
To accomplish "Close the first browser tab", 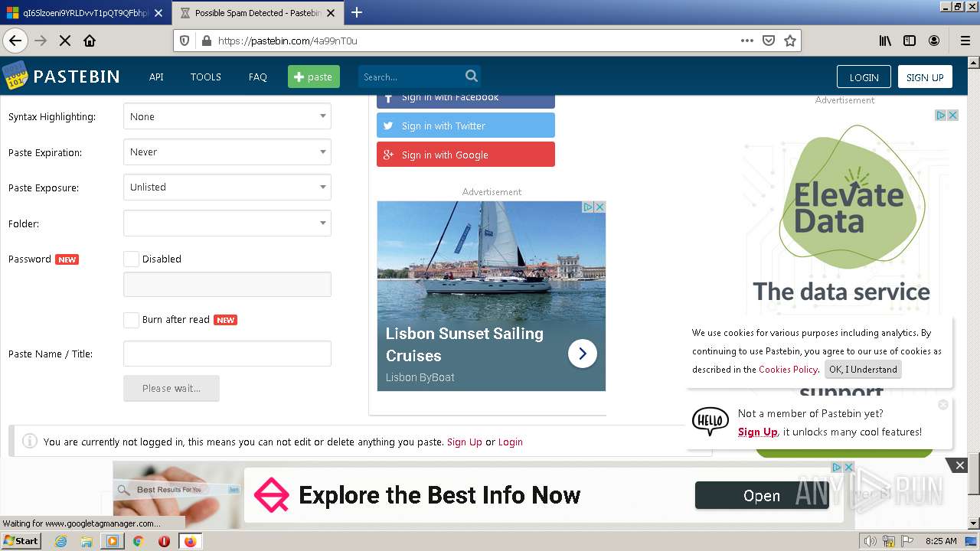I will [x=158, y=13].
